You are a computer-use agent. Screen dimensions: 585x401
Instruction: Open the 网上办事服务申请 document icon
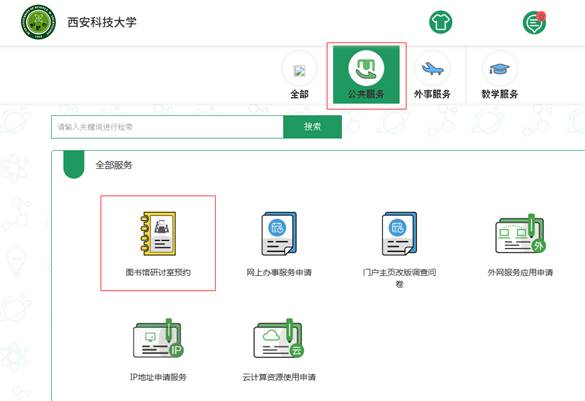(x=279, y=234)
